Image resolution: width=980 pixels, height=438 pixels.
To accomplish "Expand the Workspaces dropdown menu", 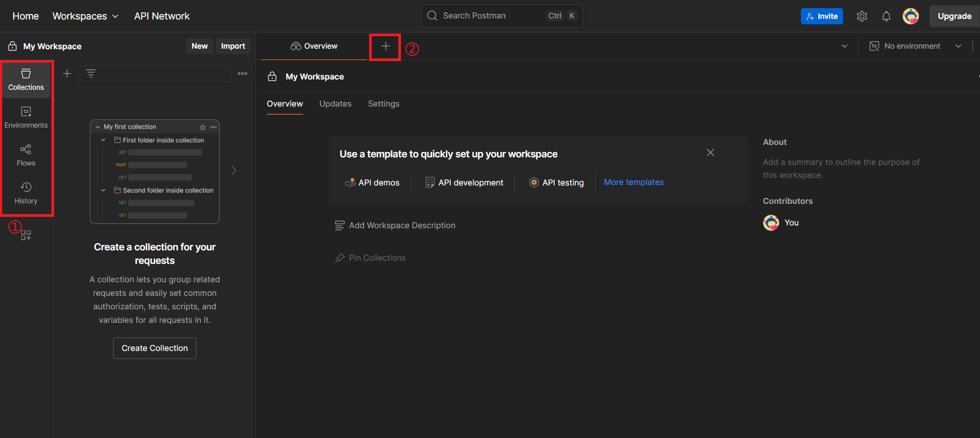I will [85, 16].
